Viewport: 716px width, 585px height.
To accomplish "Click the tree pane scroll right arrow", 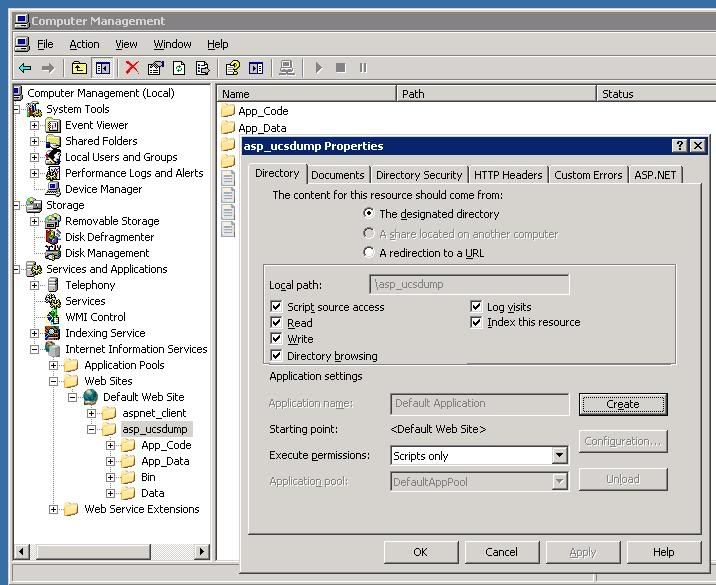I will tap(201, 551).
